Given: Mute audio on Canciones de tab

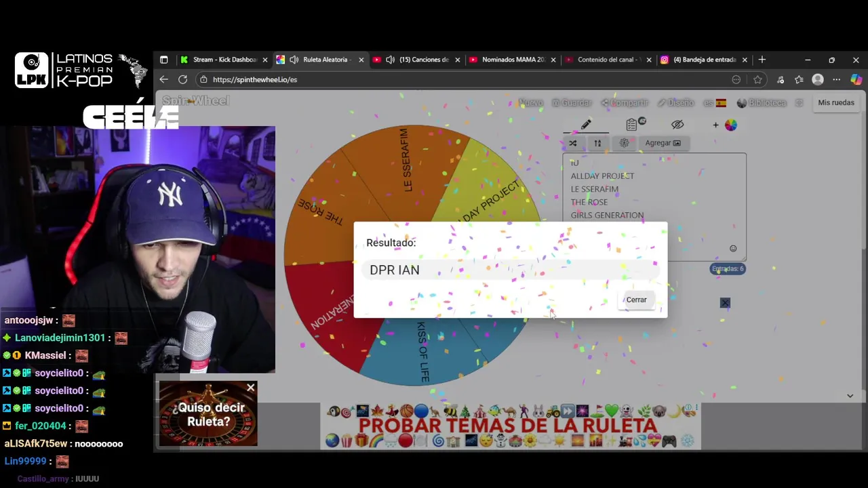Looking at the screenshot, I should [391, 60].
